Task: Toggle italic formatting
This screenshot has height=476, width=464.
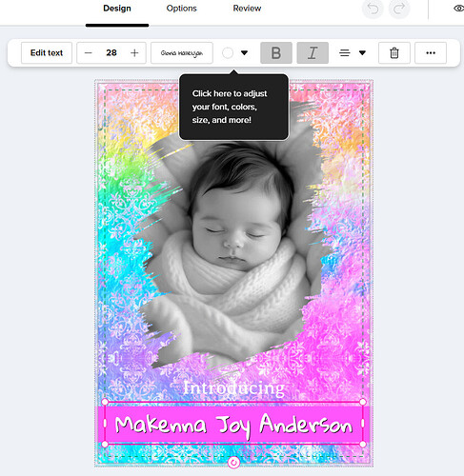Action: pos(313,53)
